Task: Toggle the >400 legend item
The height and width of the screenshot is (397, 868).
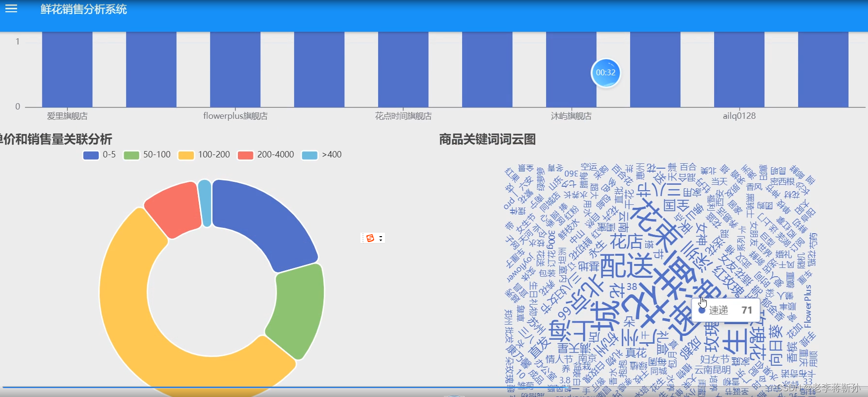Action: click(322, 155)
